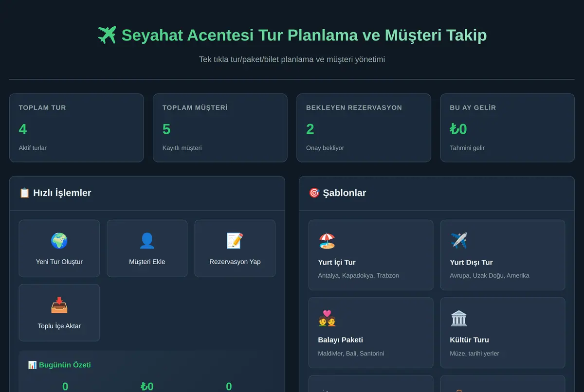Select the Yurt Dışı Tur template title
Image resolution: width=584 pixels, height=392 pixels.
(x=471, y=262)
